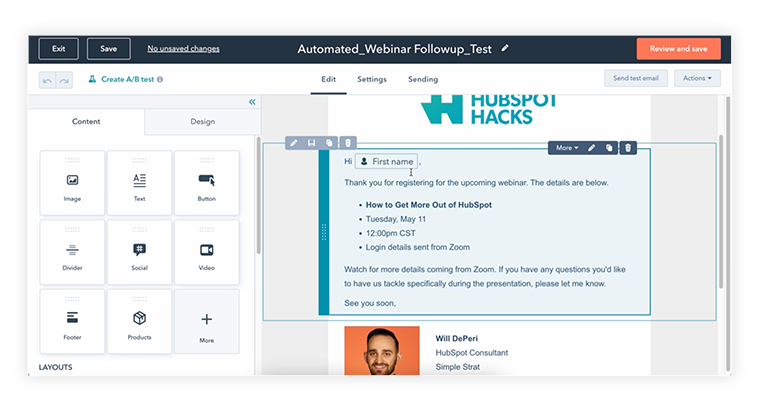Viewport: 760px width, 411px height.
Task: Select the Content tab
Action: [86, 122]
